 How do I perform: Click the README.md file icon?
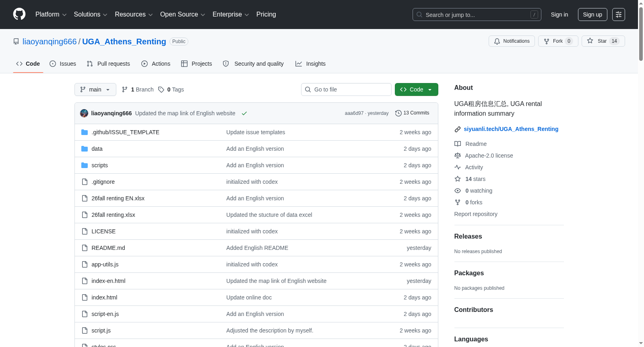coord(85,248)
